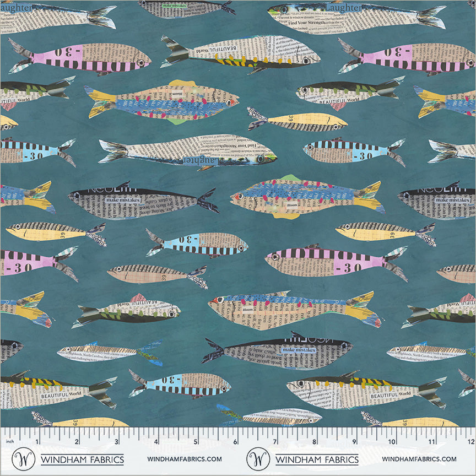Click the ruler number 6
This screenshot has width=476, height=476.
(x=235, y=441)
